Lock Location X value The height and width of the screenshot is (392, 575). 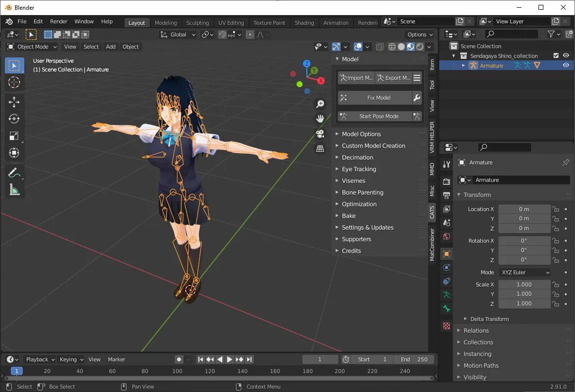(556, 209)
